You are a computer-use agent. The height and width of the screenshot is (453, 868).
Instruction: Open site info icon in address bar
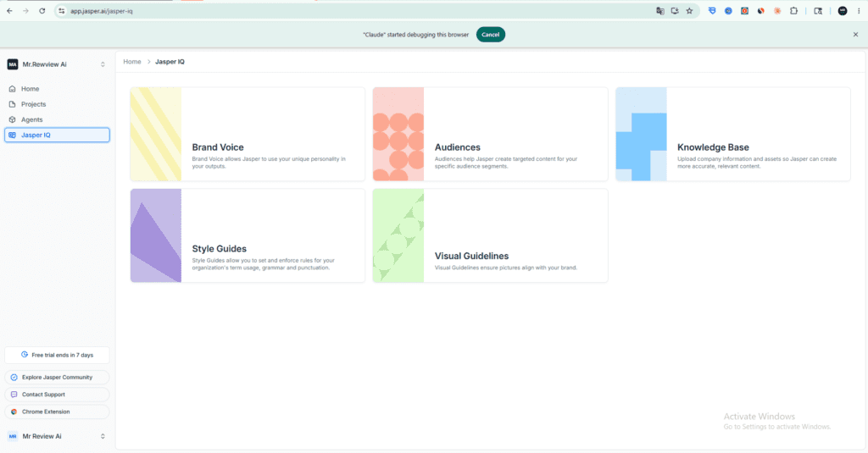[x=61, y=11]
